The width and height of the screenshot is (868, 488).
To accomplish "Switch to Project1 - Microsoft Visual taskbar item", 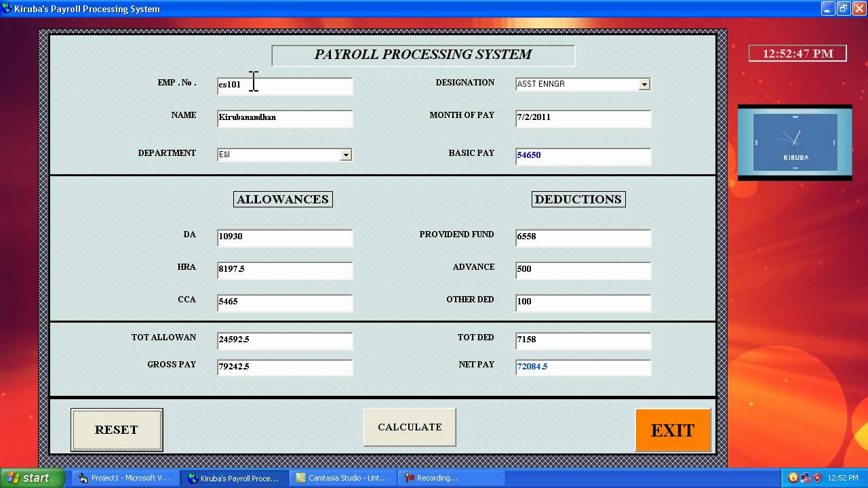I will 125,478.
